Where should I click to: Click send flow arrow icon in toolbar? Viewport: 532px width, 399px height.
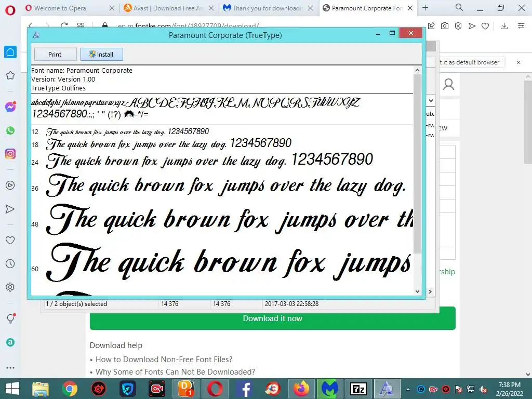[472, 26]
